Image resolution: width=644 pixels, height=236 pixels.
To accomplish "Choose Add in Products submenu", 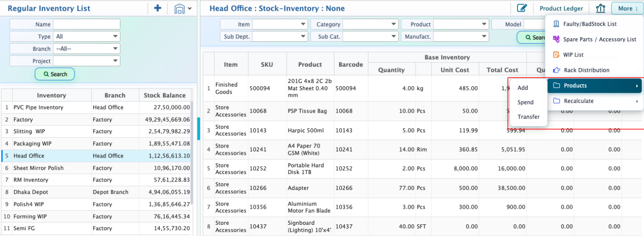I will 523,88.
